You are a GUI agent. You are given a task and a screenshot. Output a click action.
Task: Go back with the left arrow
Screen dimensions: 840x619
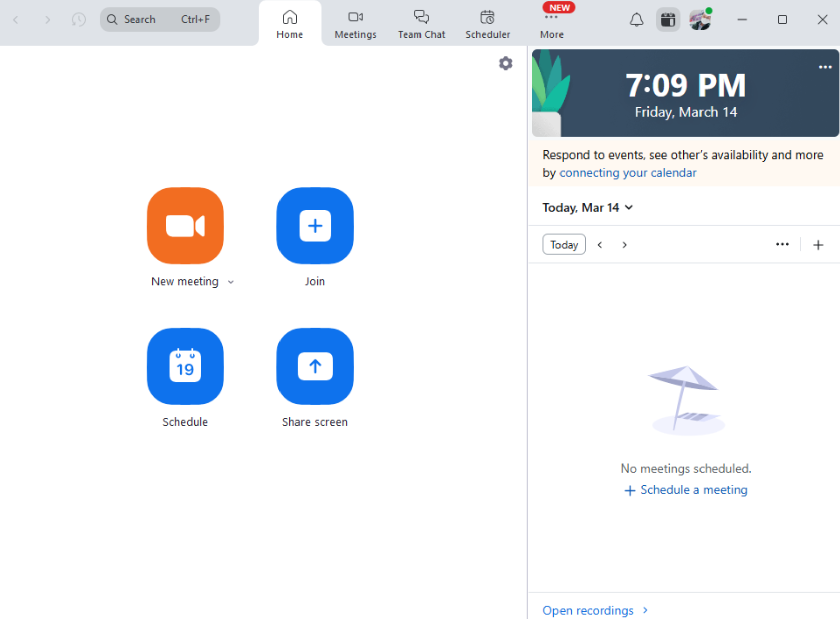(16, 20)
